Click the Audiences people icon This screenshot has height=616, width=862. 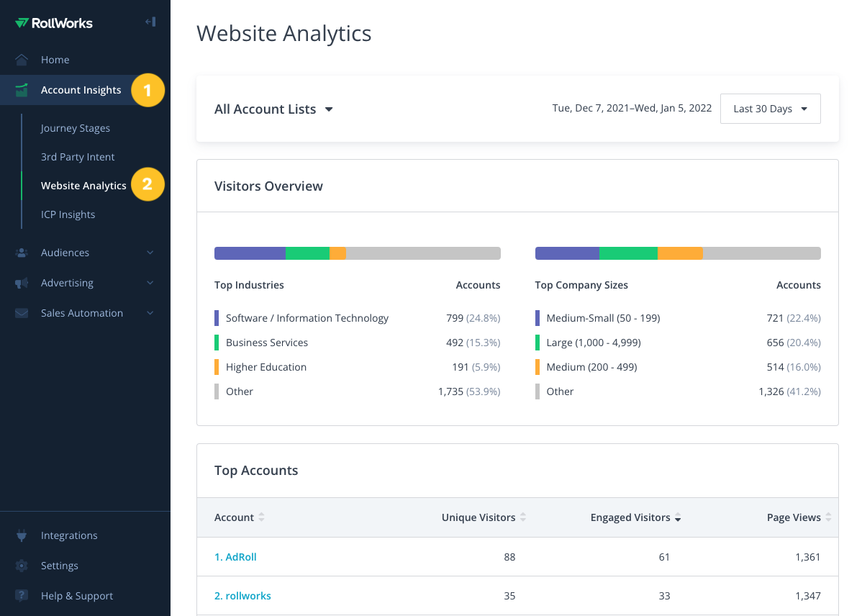tap(22, 253)
